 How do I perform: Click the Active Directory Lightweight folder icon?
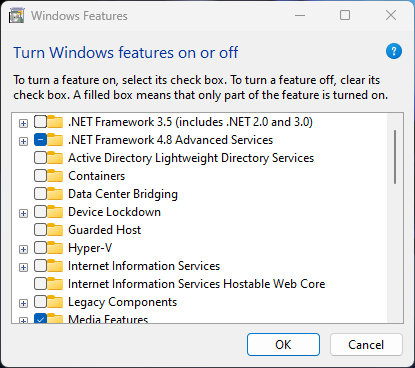coord(55,158)
